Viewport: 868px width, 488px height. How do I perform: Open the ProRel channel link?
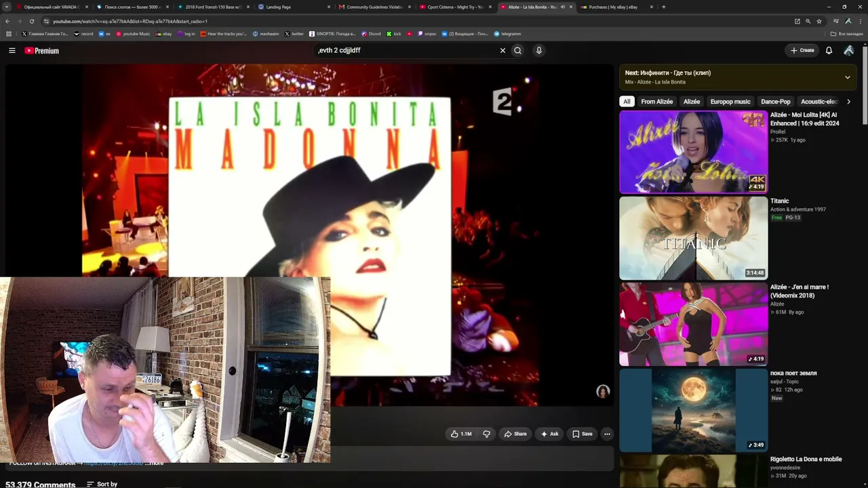778,131
